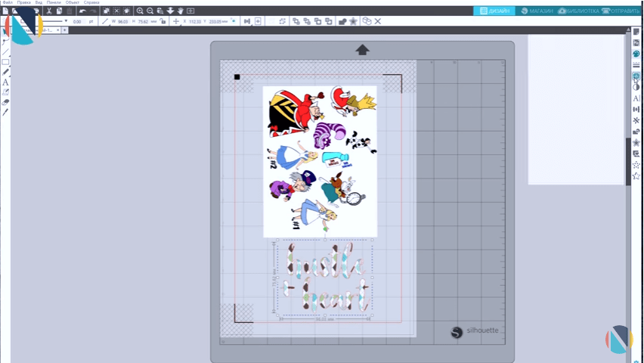Click the height H 75.62 field
The height and width of the screenshot is (363, 644).
tap(144, 21)
